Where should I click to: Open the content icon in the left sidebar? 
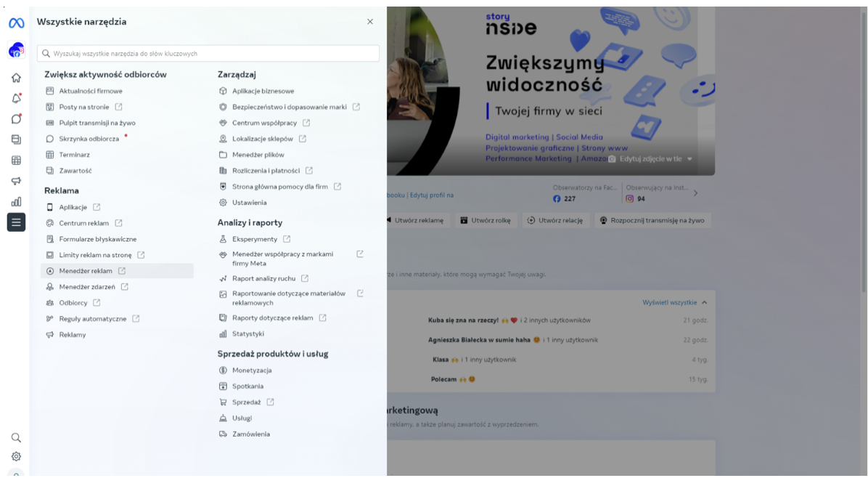click(16, 139)
